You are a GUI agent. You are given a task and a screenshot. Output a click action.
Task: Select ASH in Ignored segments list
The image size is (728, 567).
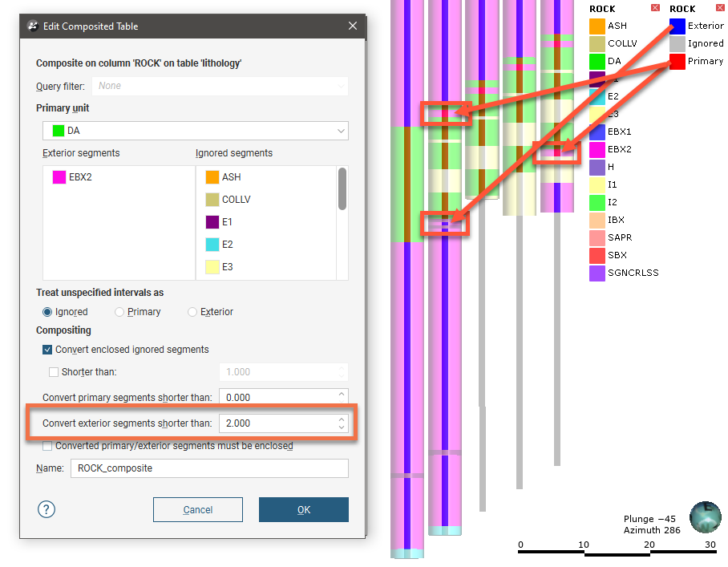[x=231, y=177]
